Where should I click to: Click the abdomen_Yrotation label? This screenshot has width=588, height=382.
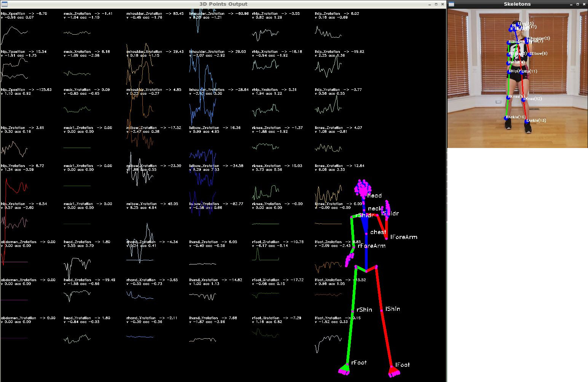coord(19,318)
